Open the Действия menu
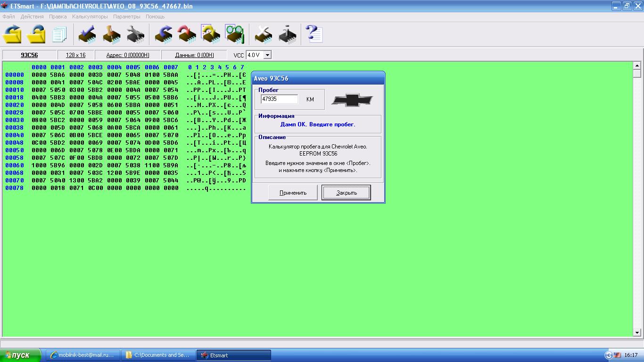The image size is (644, 362). (32, 16)
